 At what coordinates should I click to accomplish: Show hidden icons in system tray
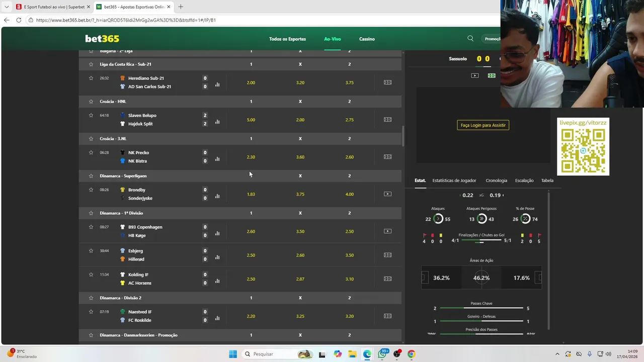click(557, 354)
